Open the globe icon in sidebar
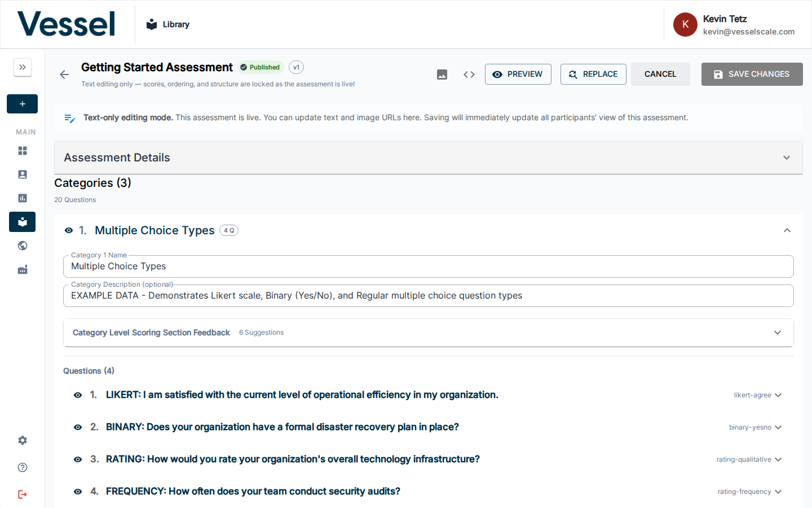Screen dimensions: 812x508 (x=23, y=246)
